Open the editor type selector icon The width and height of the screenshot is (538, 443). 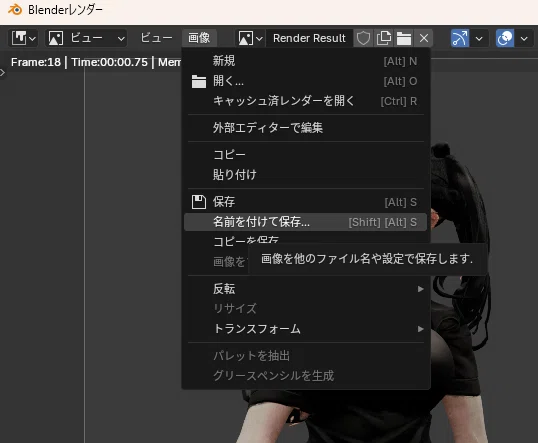(19, 38)
